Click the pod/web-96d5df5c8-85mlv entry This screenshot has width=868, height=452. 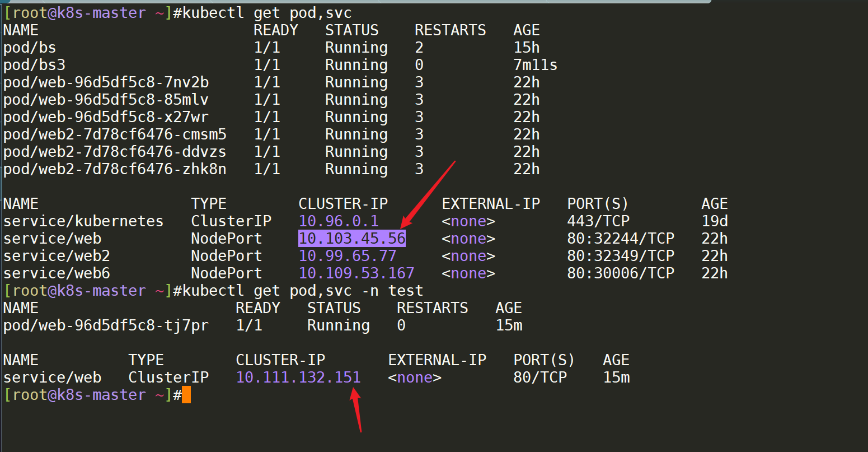tap(106, 100)
